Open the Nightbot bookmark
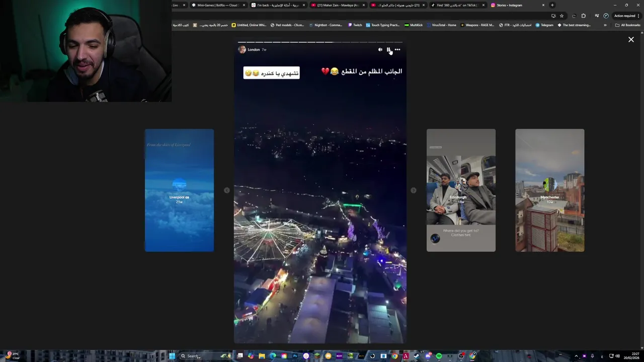The height and width of the screenshot is (362, 644). (326, 25)
